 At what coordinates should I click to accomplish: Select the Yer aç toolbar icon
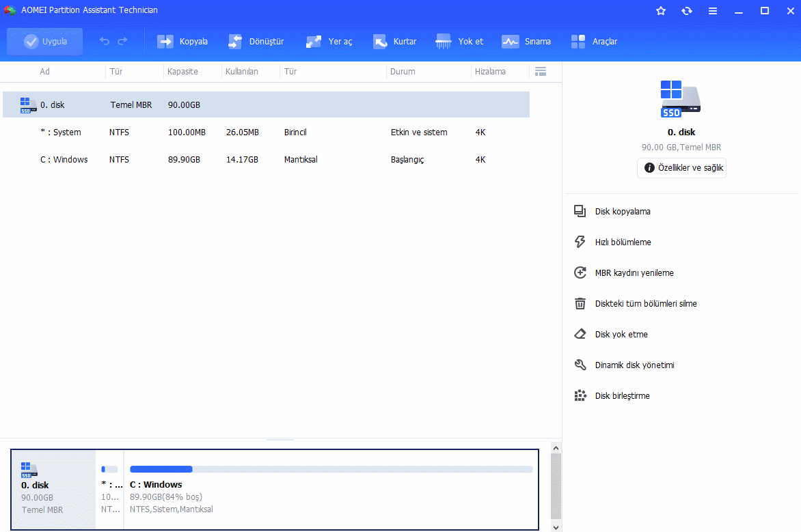(x=314, y=42)
